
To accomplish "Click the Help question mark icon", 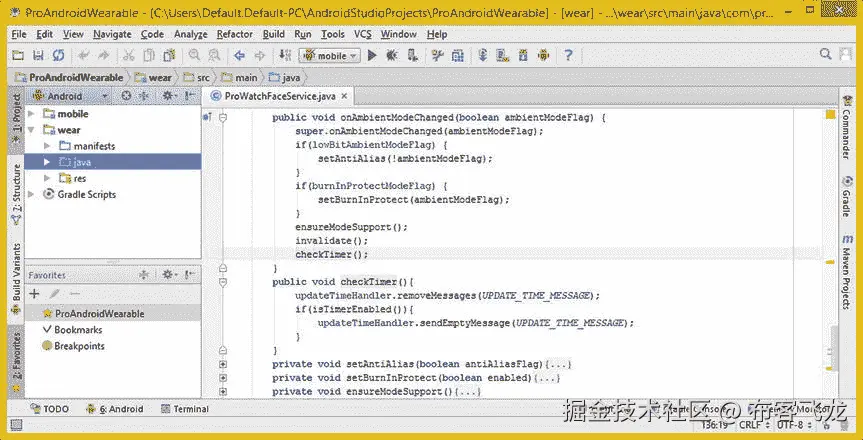I will (x=569, y=55).
